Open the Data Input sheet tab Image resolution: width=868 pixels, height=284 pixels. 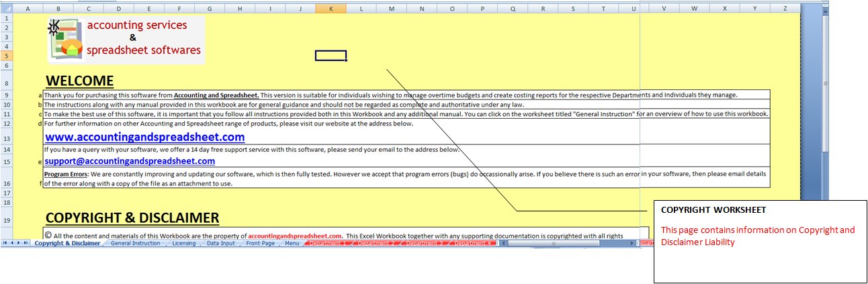(220, 243)
